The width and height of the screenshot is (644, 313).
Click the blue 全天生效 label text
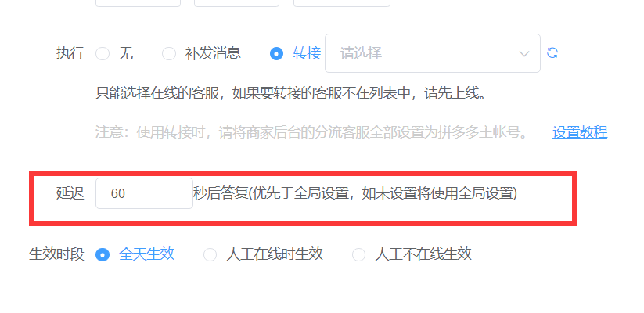[146, 254]
